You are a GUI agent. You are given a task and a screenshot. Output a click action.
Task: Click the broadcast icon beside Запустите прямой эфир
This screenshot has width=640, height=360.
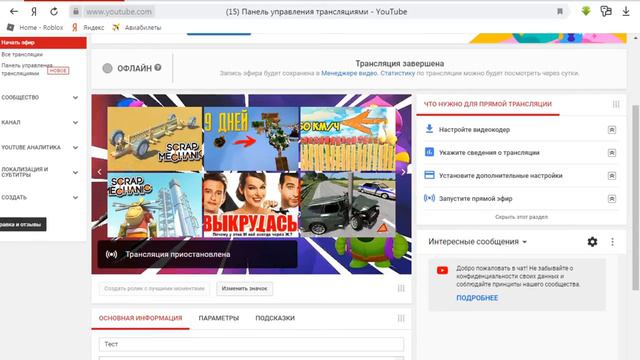click(x=429, y=198)
